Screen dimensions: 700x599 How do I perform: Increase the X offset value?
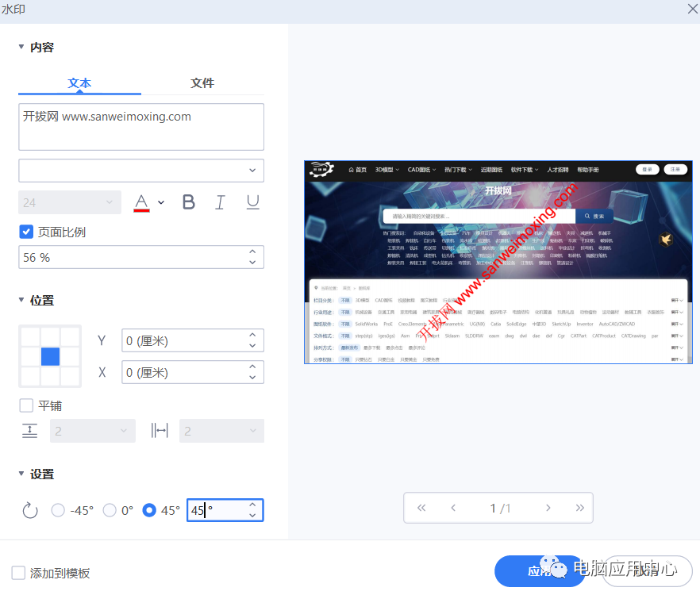tap(252, 367)
